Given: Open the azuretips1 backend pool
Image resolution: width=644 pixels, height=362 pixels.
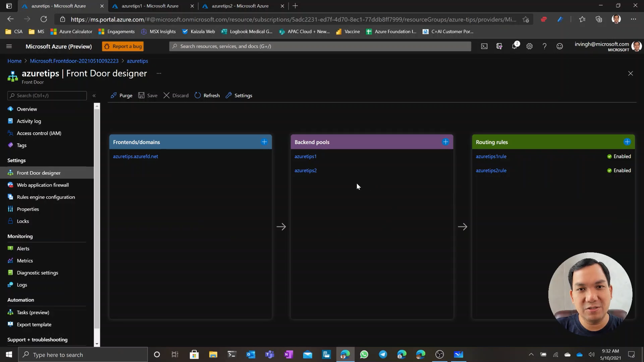Looking at the screenshot, I should pos(305,156).
